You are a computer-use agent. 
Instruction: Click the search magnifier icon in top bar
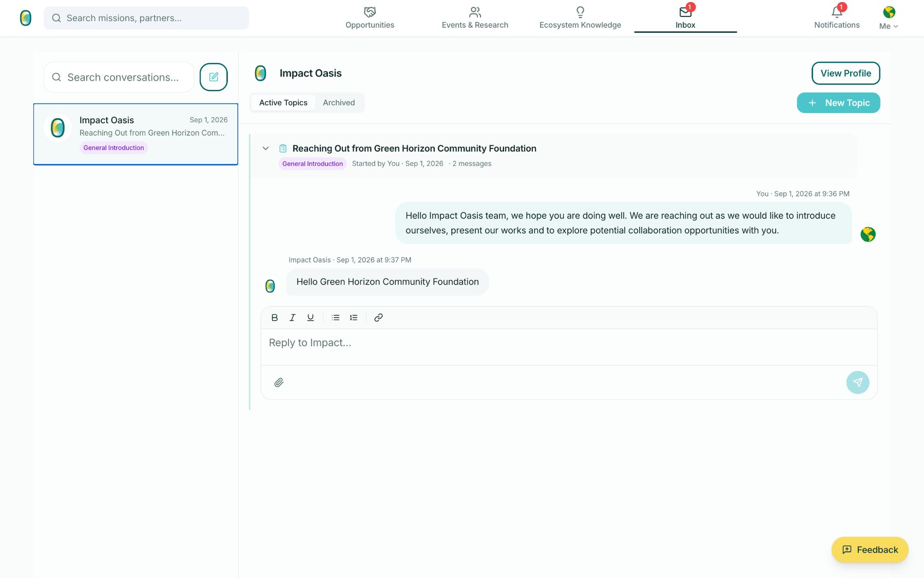point(56,18)
